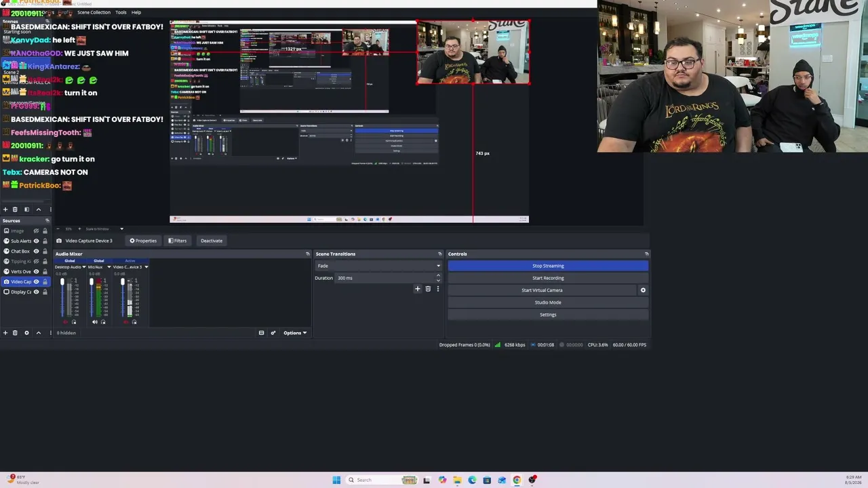The image size is (868, 488).
Task: Open the Tools menu
Action: pyautogui.click(x=121, y=12)
